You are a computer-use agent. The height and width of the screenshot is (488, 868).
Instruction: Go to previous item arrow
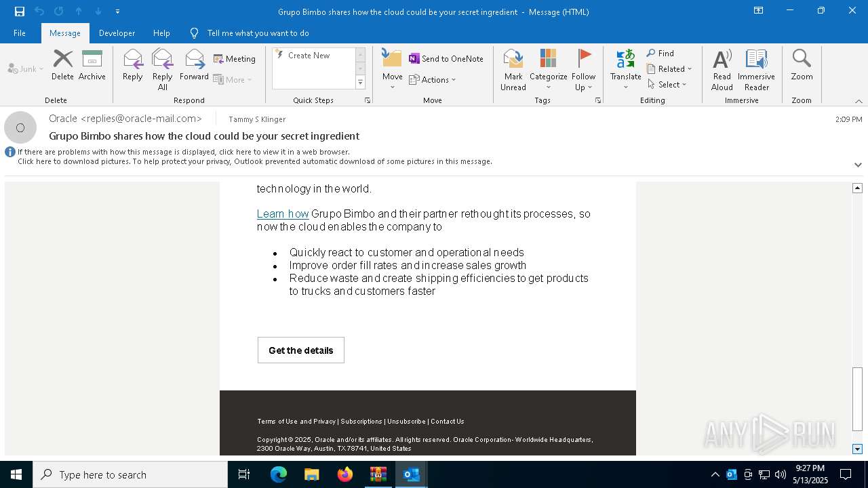(79, 12)
